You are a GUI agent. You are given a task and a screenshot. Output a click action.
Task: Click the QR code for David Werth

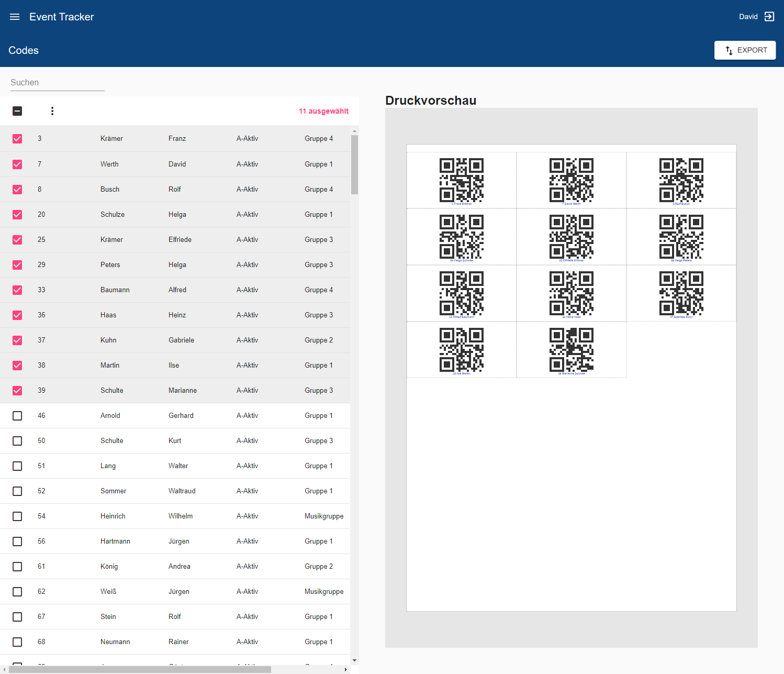[x=572, y=180]
